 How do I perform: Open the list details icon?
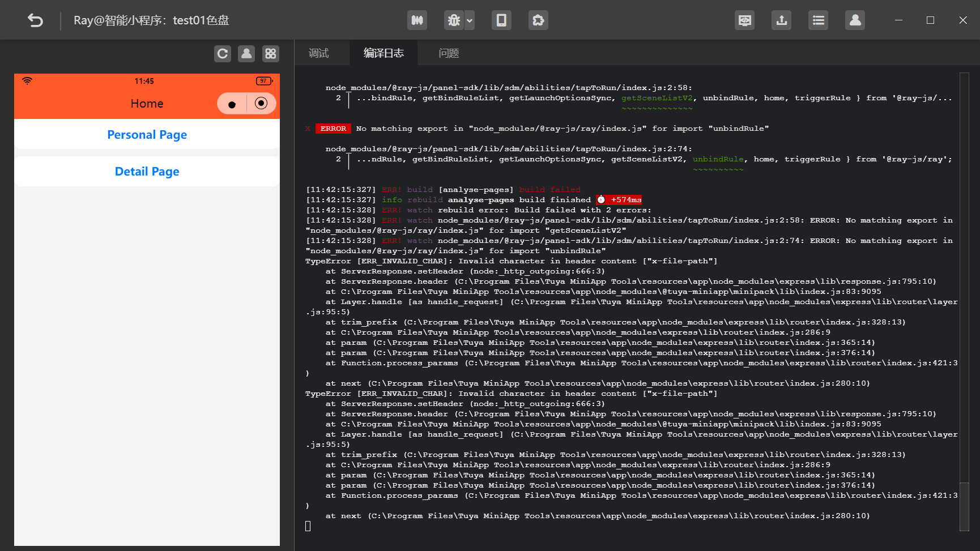click(818, 20)
